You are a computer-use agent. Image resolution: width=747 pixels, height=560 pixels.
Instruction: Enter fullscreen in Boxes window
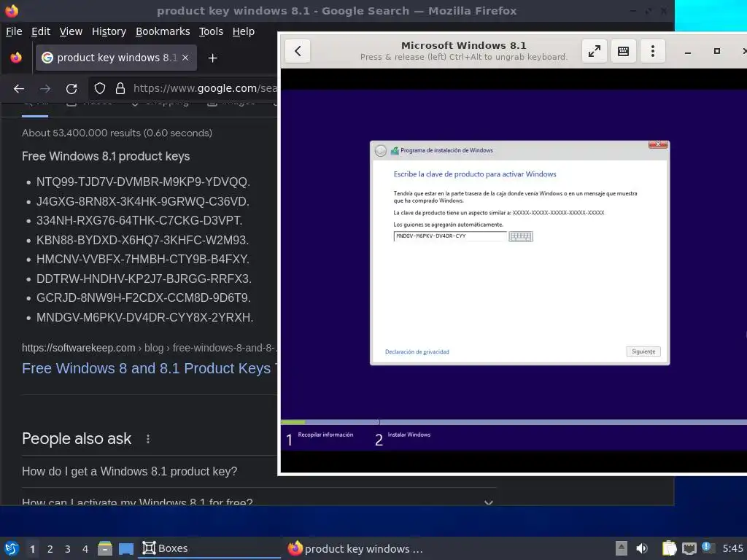point(594,51)
